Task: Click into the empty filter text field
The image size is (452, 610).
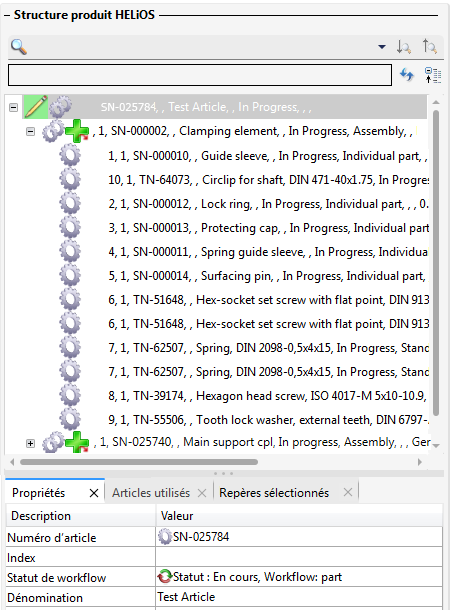Action: (200, 75)
